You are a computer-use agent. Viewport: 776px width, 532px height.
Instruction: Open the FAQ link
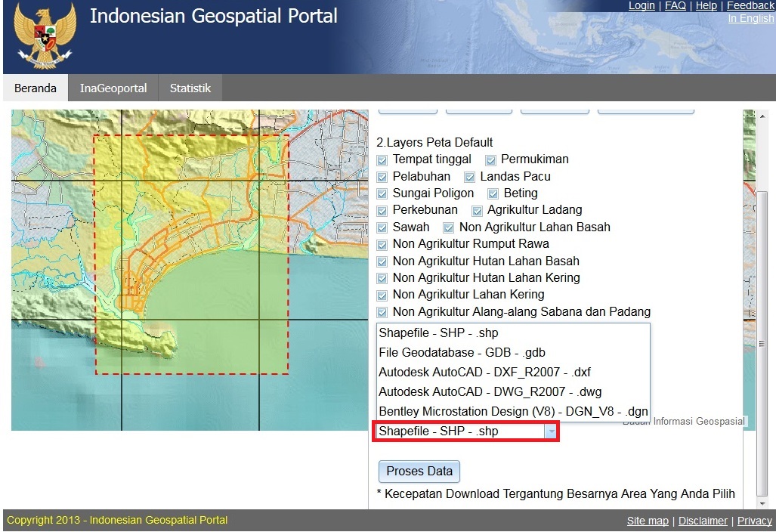tap(675, 5)
